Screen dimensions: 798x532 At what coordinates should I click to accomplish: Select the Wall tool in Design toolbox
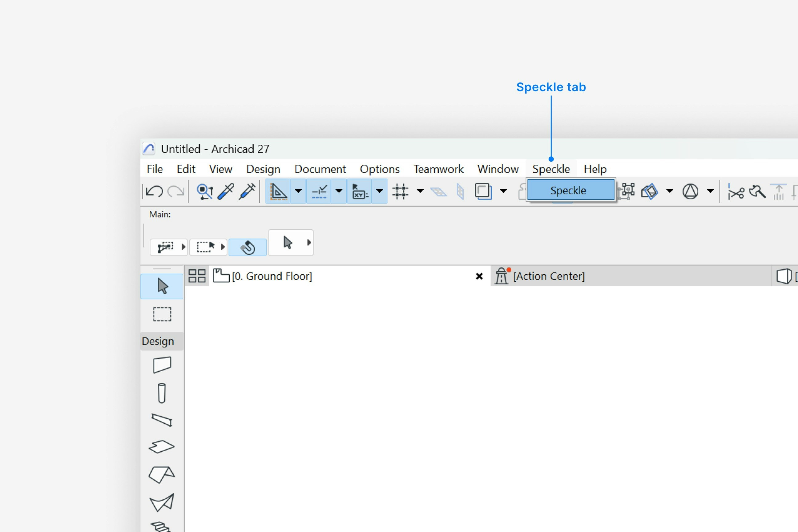[162, 365]
